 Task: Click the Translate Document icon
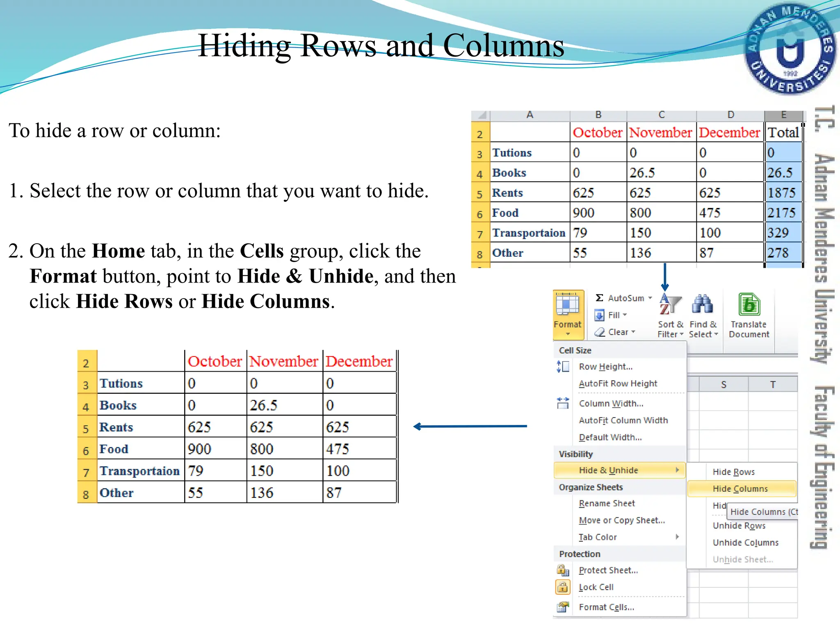[749, 305]
